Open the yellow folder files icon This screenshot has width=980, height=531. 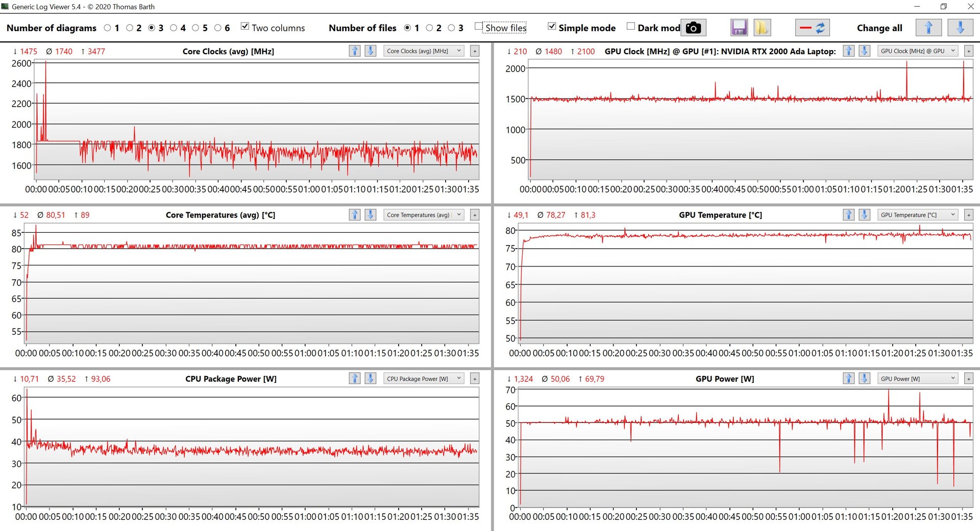[762, 28]
